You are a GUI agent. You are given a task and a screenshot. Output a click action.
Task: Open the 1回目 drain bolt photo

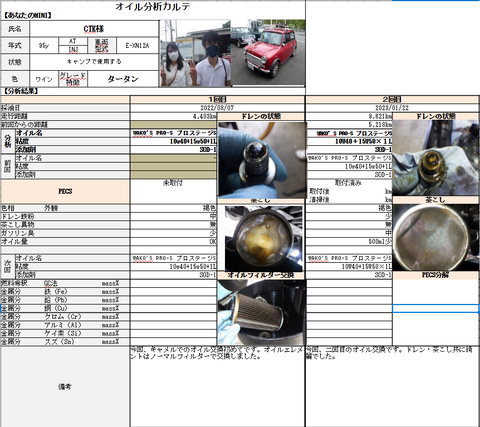262,160
